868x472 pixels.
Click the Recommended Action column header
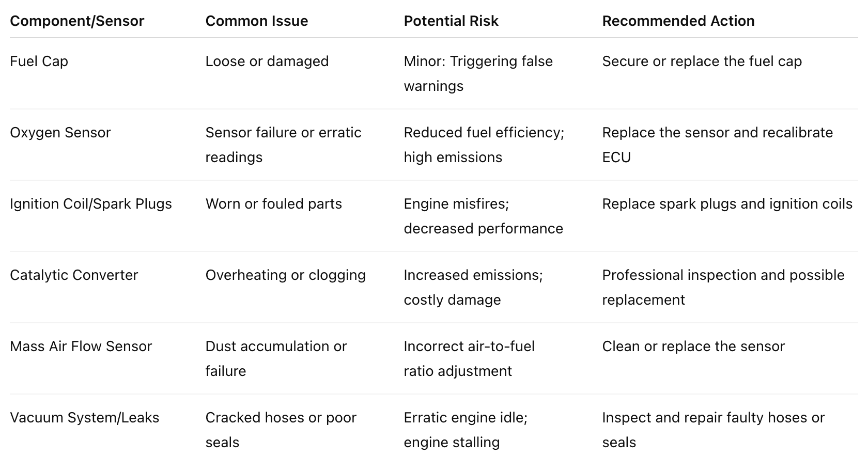678,21
